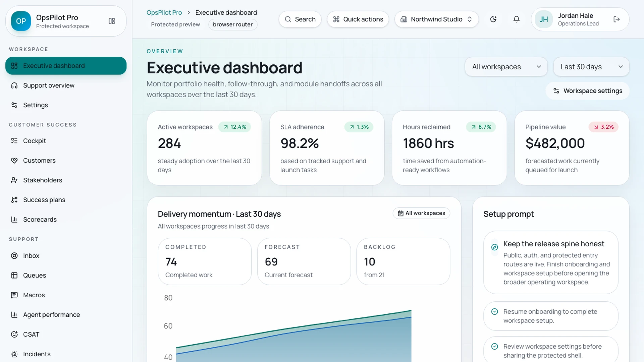Click the browser router badge
This screenshot has width=644, height=362.
[x=233, y=24]
